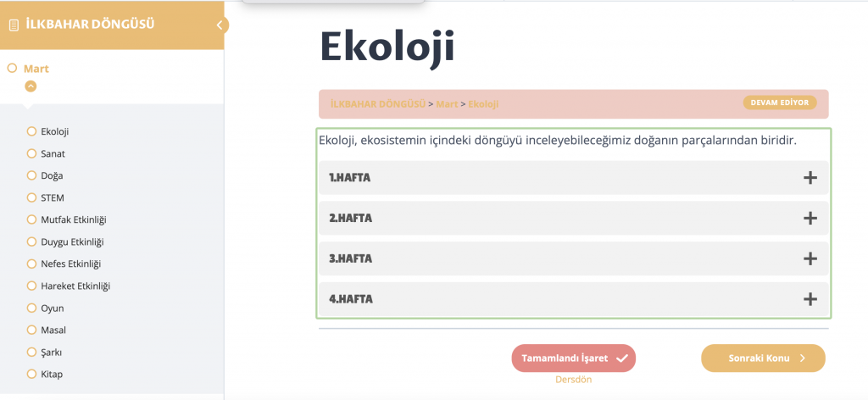Expand 2.HAFTA with the plus icon
Screen dimensions: 868x400
click(810, 218)
